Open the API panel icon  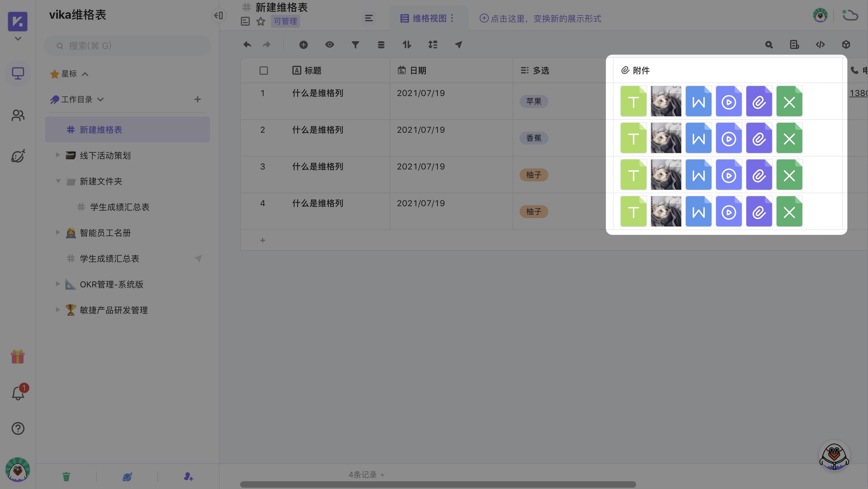click(x=820, y=44)
